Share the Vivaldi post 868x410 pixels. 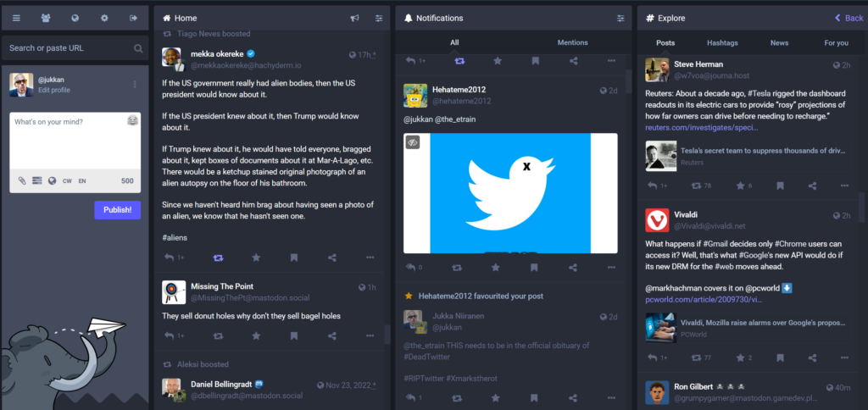pos(812,358)
